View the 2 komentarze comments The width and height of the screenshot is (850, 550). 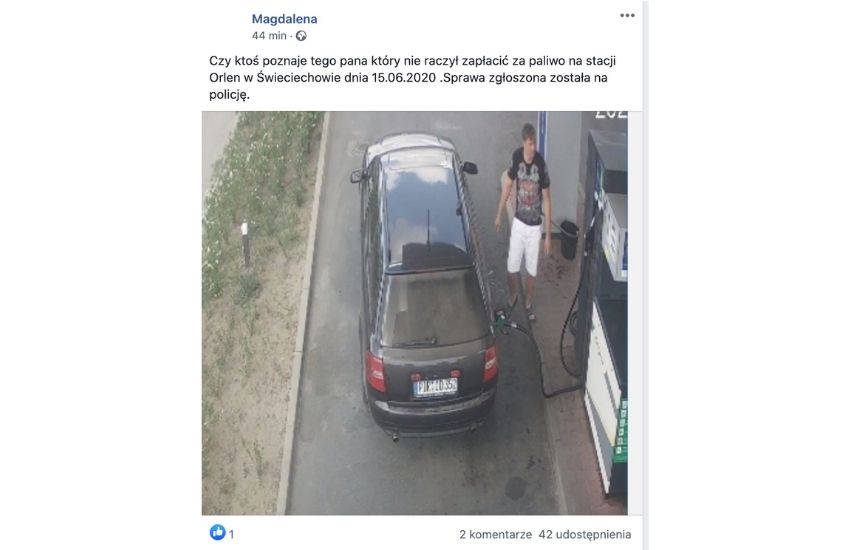[x=495, y=534]
